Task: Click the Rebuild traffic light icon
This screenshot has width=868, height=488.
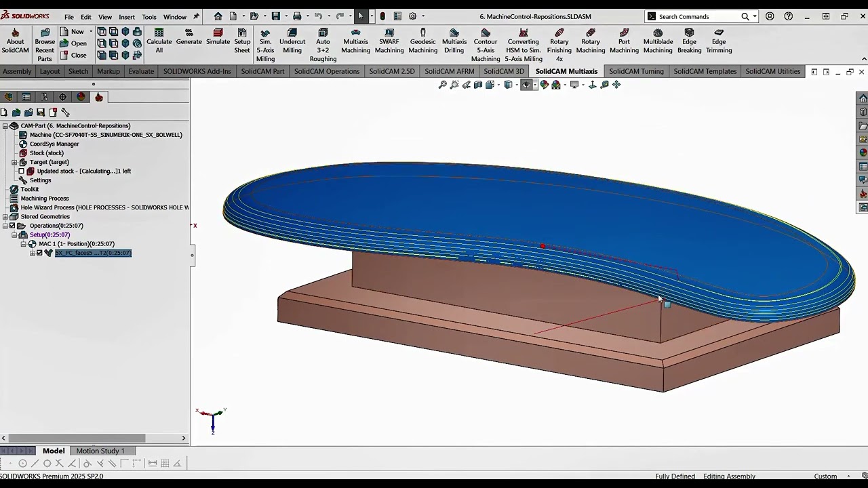Action: tap(382, 16)
